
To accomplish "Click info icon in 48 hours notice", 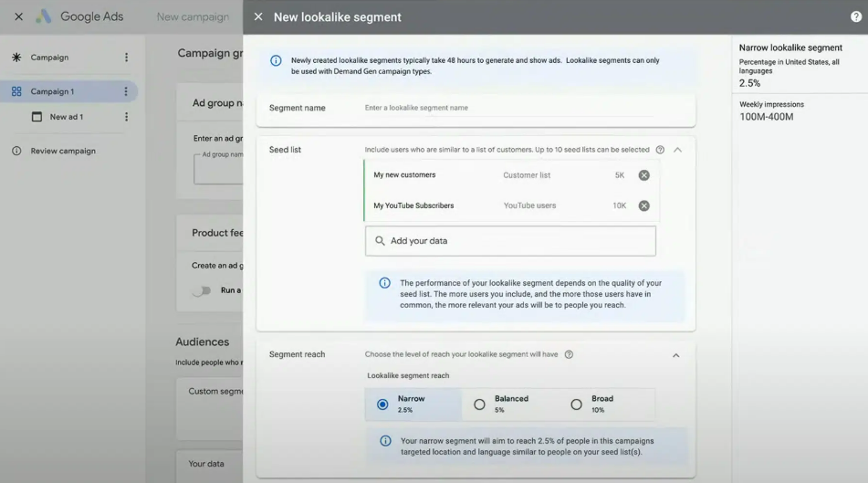I will pos(276,60).
